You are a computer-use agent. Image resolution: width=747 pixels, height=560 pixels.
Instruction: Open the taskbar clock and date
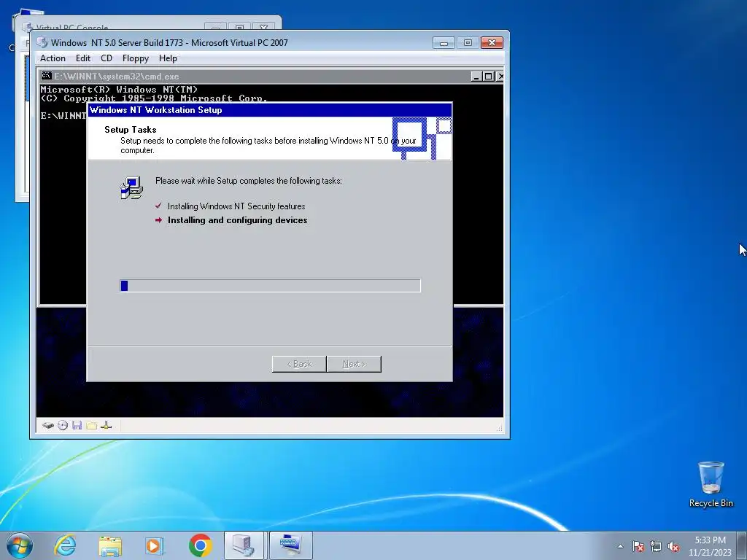[710, 546]
